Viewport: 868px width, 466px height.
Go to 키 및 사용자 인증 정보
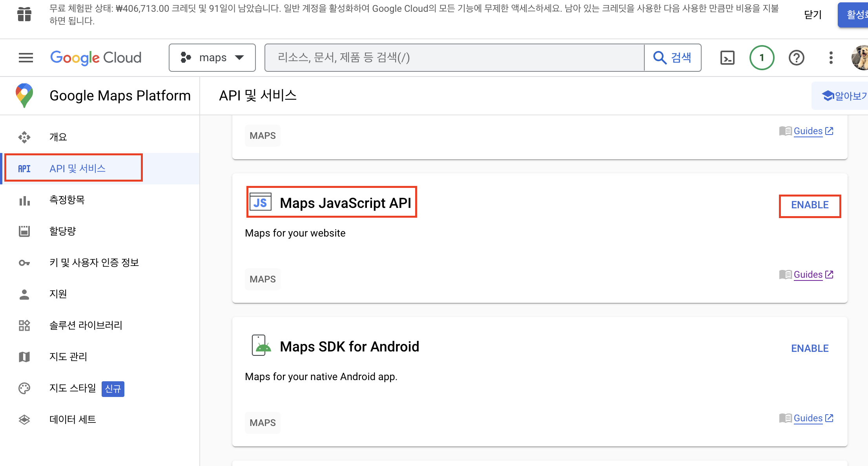(x=94, y=262)
